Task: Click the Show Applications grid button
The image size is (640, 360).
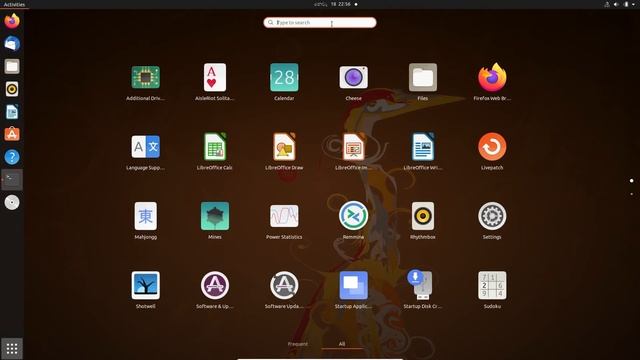Action: coord(12,349)
